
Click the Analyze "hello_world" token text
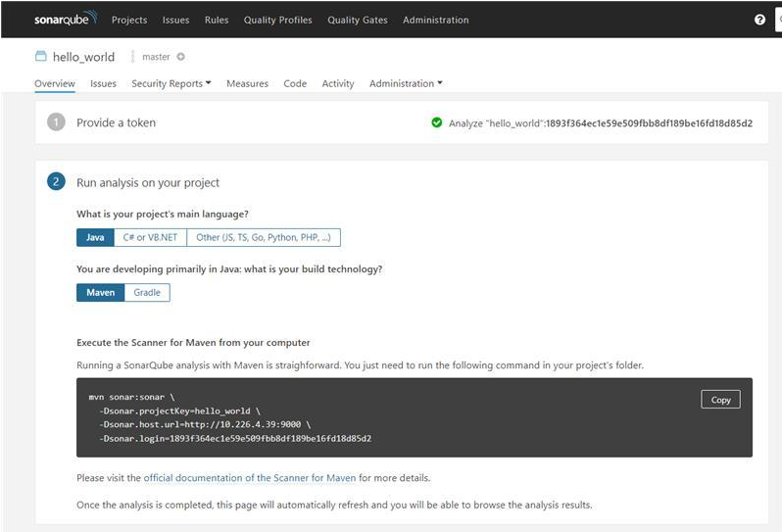tap(601, 123)
